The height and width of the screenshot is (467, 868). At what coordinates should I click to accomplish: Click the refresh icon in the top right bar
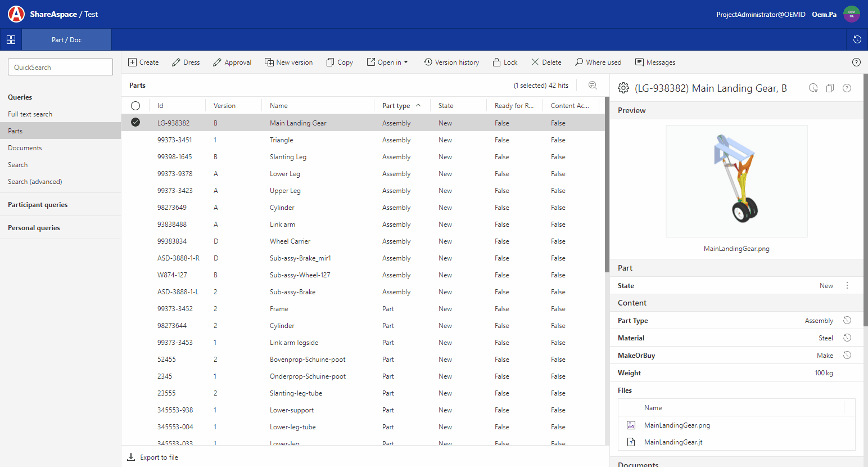[x=856, y=40]
